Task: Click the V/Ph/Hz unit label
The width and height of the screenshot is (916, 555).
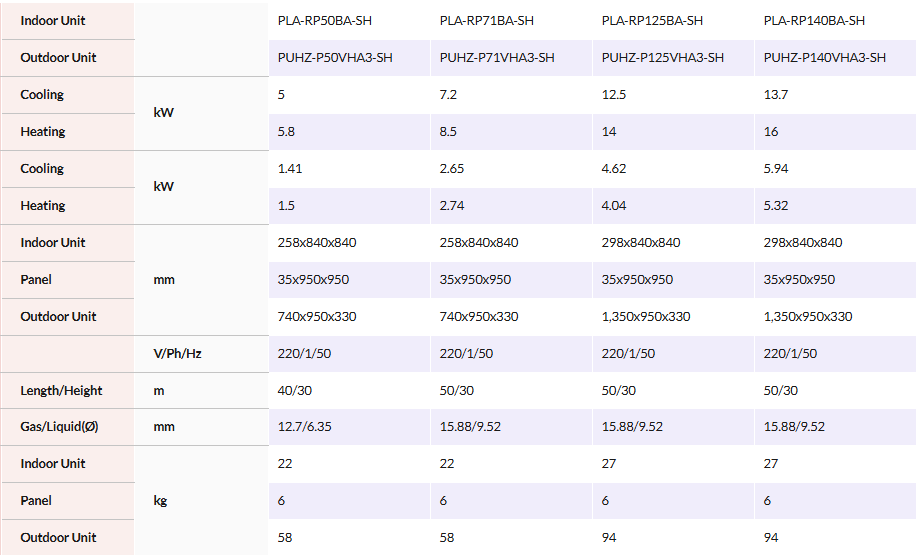Action: 178,354
